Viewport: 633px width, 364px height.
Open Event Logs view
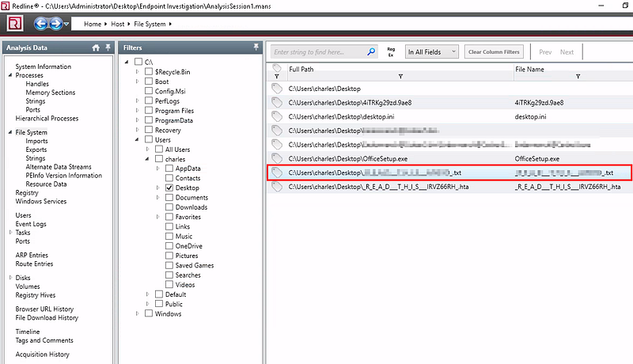tap(31, 224)
